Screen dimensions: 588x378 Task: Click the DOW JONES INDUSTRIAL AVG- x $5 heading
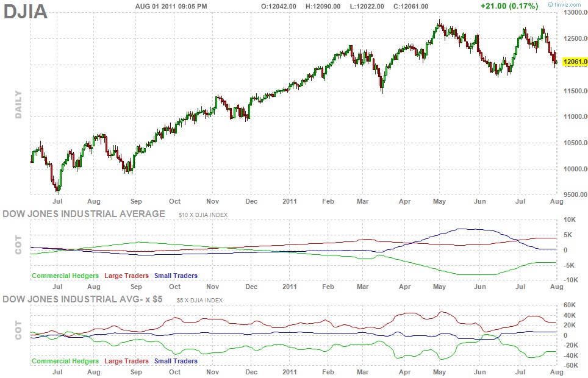tap(82, 299)
